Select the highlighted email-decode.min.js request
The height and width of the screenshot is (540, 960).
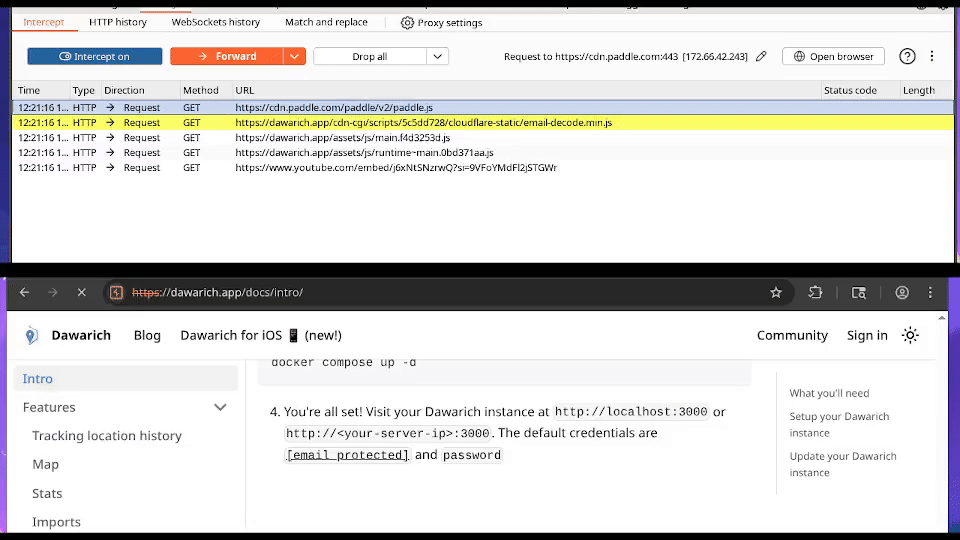482,122
